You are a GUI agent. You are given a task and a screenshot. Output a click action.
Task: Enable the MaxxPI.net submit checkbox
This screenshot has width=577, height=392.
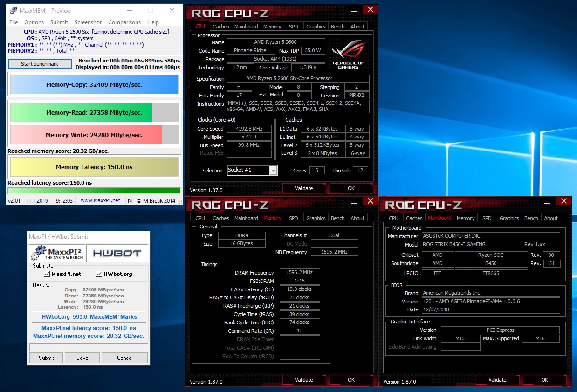click(47, 274)
